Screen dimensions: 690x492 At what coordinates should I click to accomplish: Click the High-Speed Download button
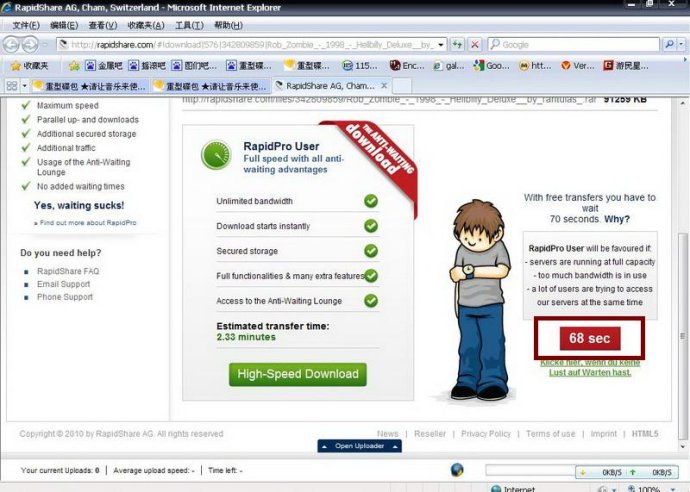point(298,375)
